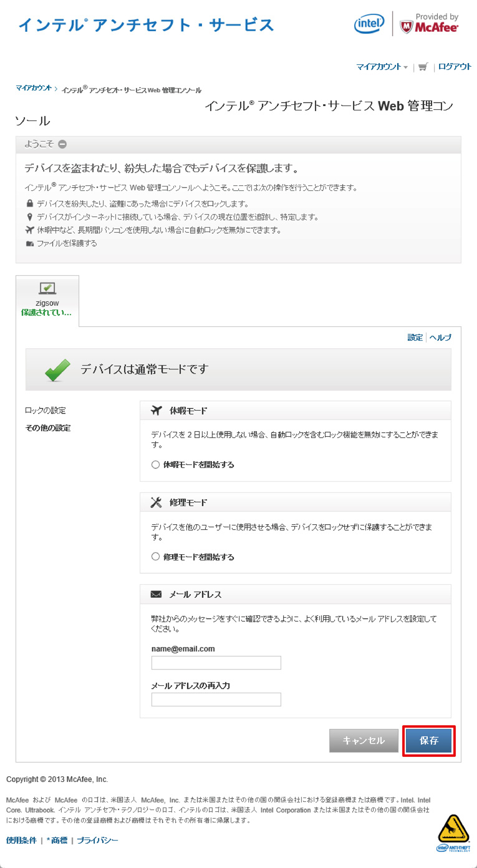Click the Intel Anti-Theft Technology badge
This screenshot has height=868, width=477.
tap(453, 833)
